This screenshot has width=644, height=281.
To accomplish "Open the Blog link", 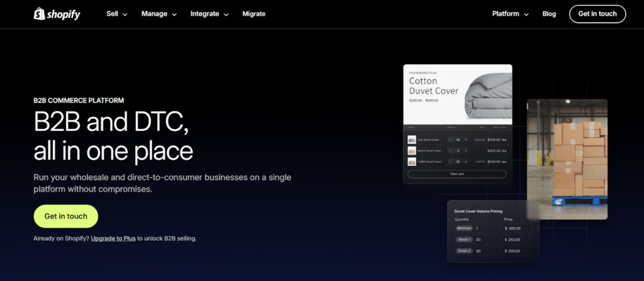I will click(x=549, y=14).
